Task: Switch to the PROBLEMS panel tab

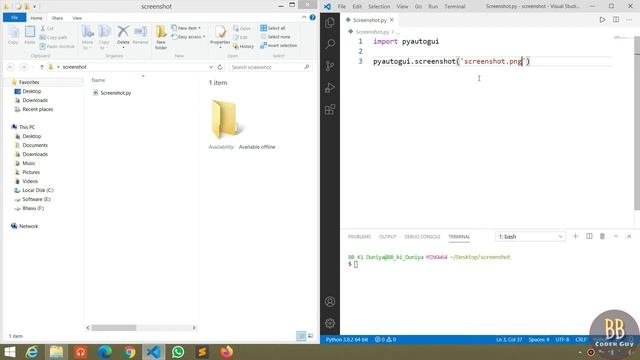Action: (x=359, y=237)
